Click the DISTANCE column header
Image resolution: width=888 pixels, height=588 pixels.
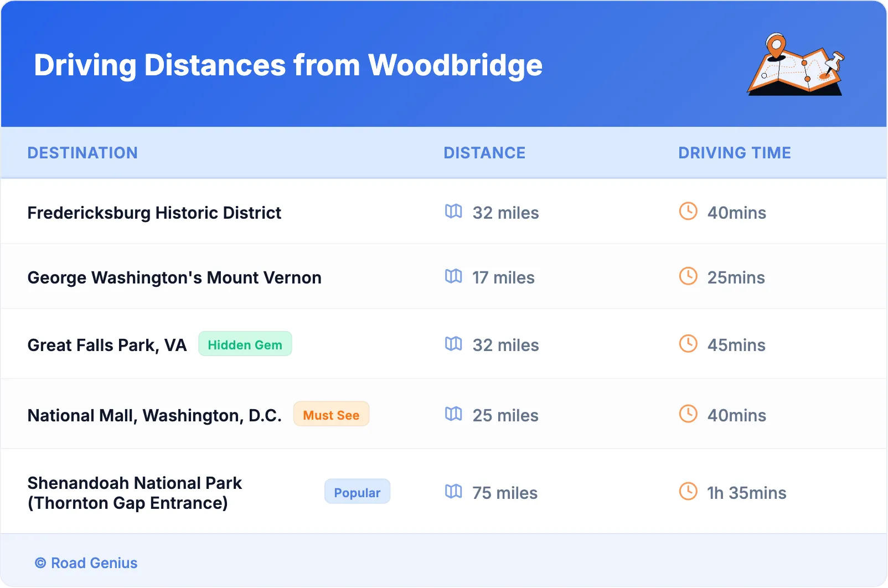[484, 153]
